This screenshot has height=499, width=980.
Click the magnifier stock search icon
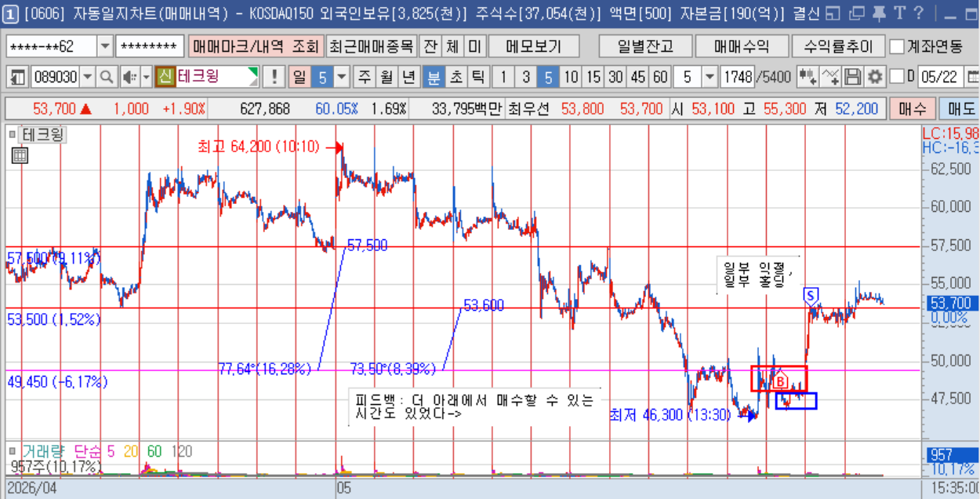[x=106, y=77]
